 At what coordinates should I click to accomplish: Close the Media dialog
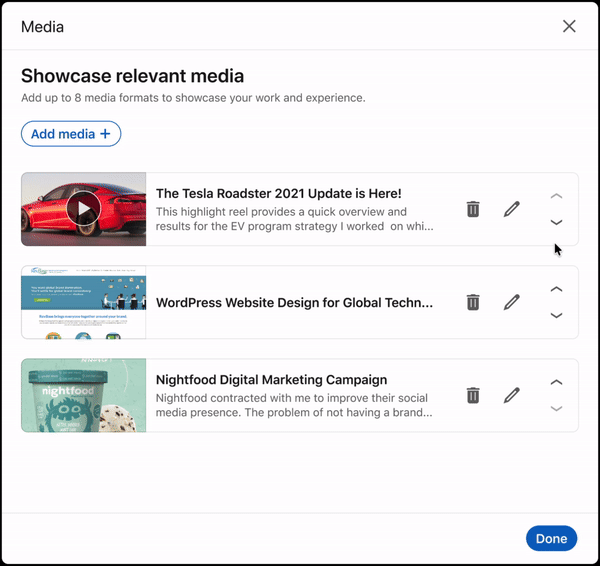tap(569, 26)
